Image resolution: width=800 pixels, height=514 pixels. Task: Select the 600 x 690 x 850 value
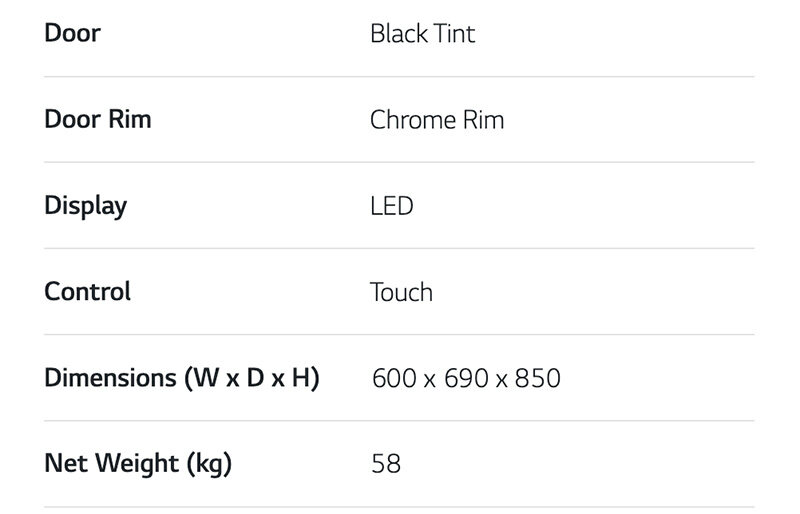[466, 378]
